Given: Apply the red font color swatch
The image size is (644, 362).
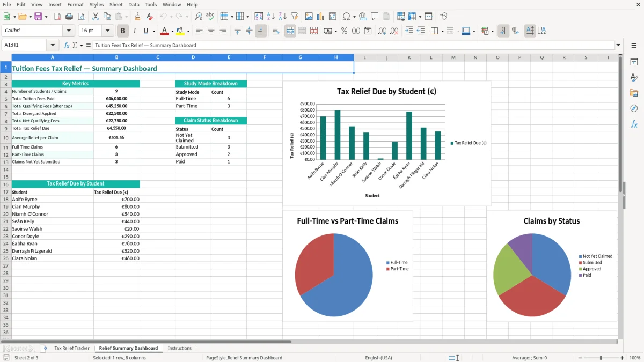Looking at the screenshot, I should [164, 31].
